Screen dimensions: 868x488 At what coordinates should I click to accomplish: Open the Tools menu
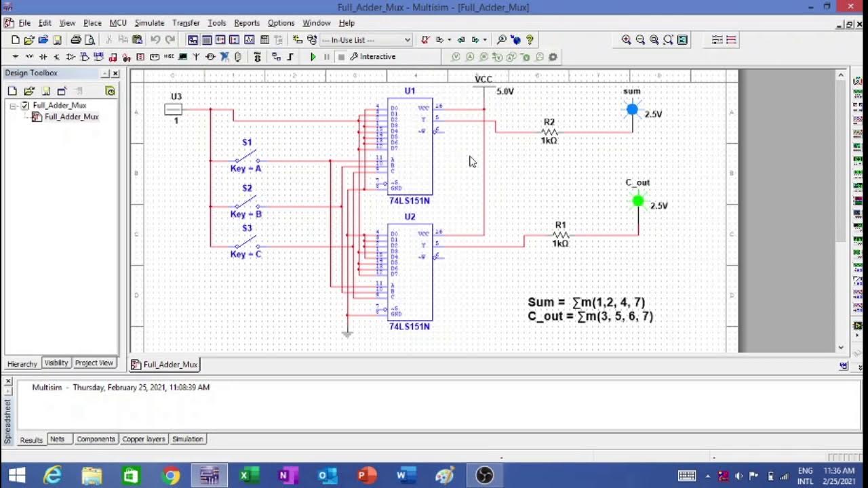pyautogui.click(x=217, y=23)
